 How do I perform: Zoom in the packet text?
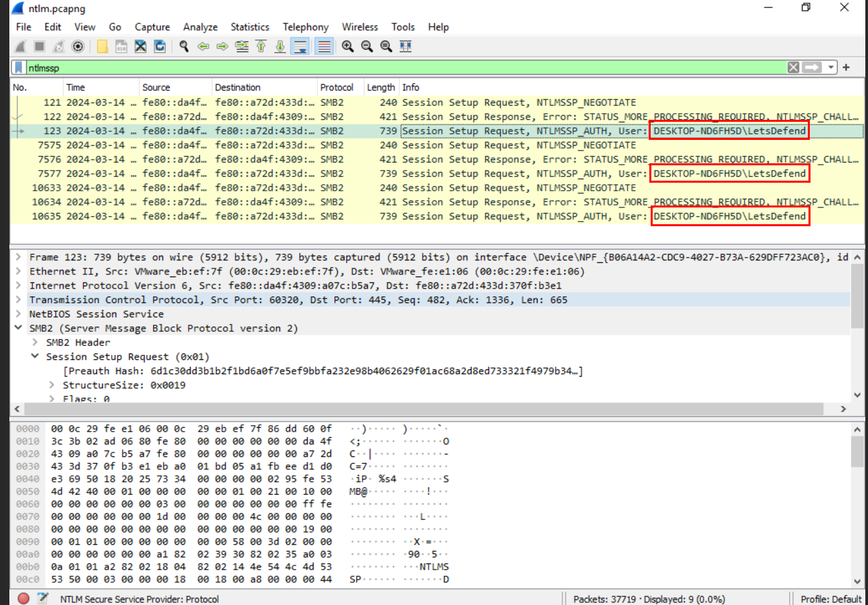click(x=348, y=46)
